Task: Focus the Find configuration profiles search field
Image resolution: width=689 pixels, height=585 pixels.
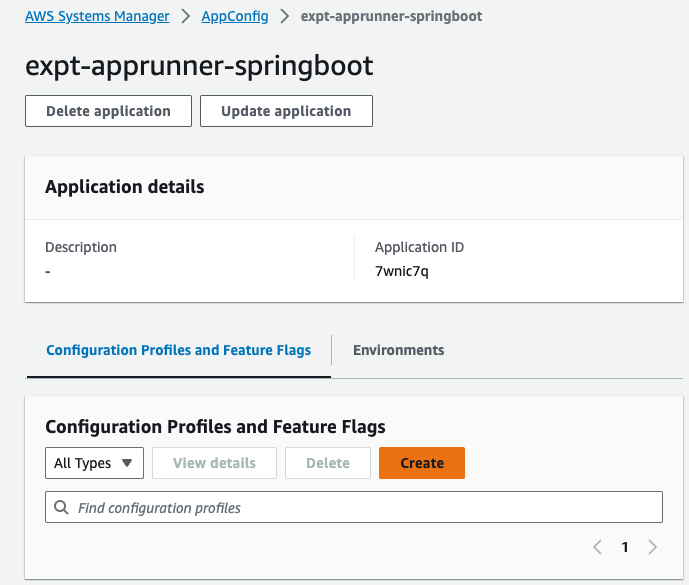Action: tap(354, 507)
